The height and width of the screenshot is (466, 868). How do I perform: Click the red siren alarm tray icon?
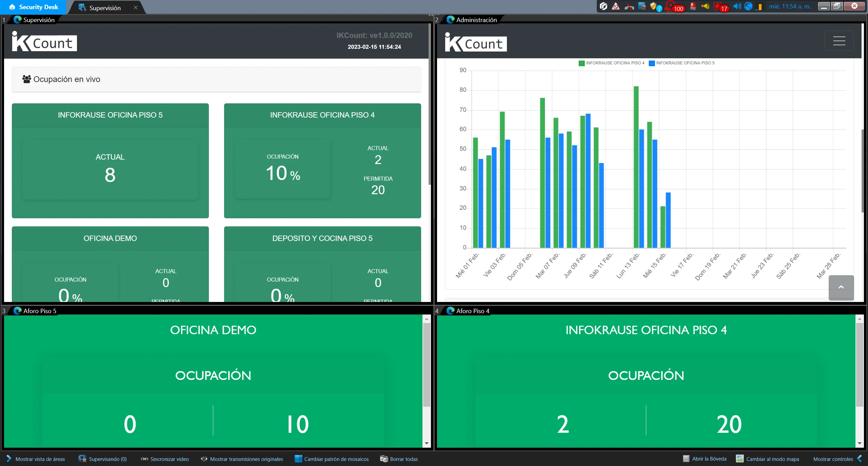coord(693,6)
